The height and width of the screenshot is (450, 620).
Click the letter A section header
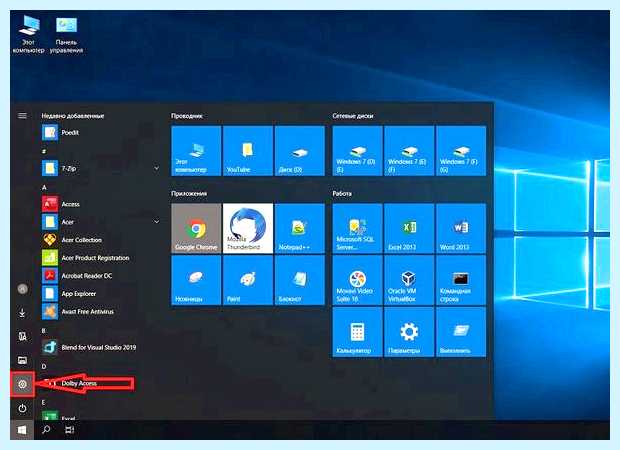[44, 187]
